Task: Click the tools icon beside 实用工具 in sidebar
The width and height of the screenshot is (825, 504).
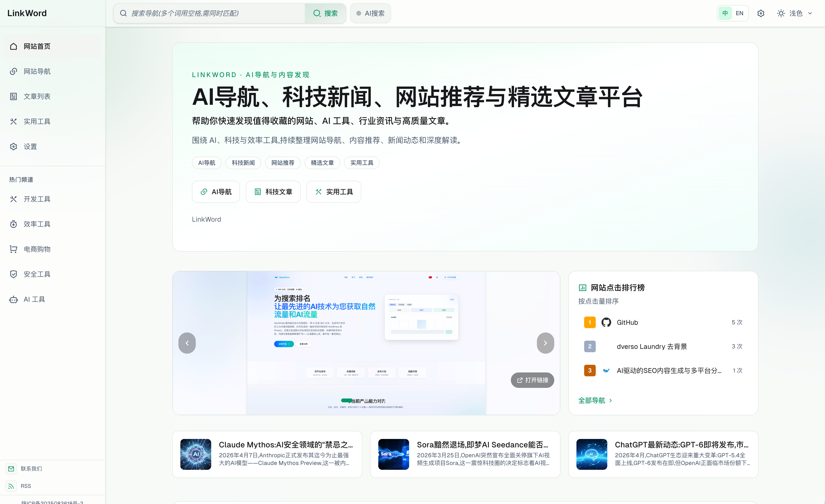Action: click(14, 121)
